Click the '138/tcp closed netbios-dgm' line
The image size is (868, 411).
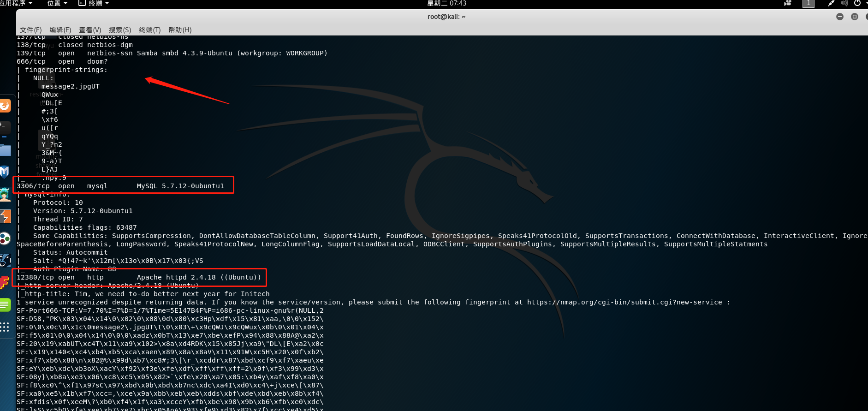point(75,45)
